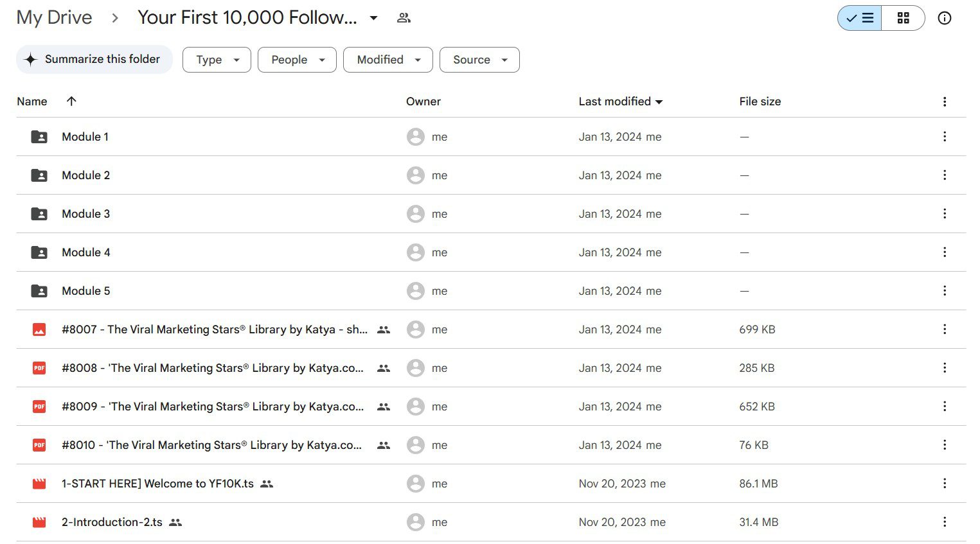Screen dimensions: 980x544
Task: Click the shared icon next to #8007 file
Action: (x=384, y=329)
